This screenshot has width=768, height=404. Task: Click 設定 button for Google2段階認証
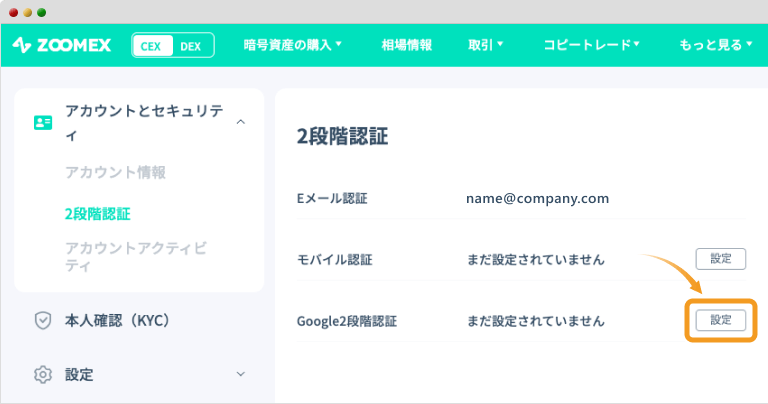(x=720, y=320)
